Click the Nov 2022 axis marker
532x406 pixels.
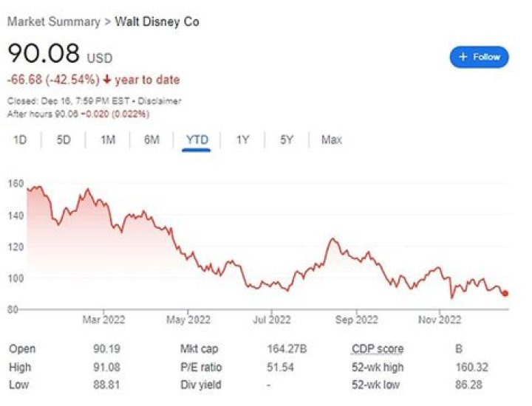coord(440,319)
